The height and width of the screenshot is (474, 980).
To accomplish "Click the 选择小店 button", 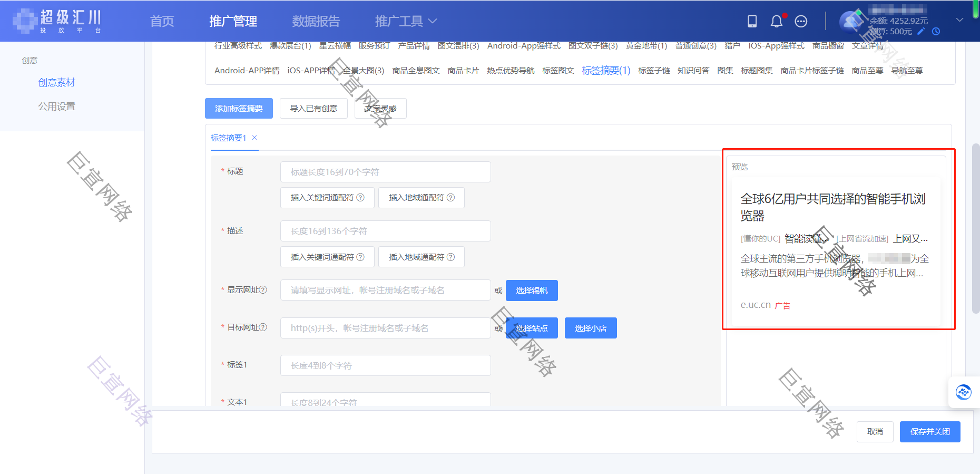I will [x=591, y=328].
